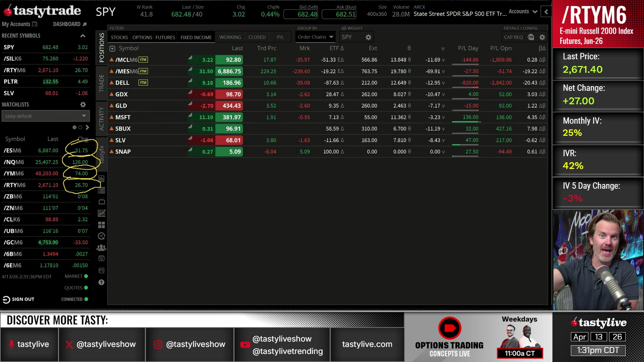The image size is (644, 362).
Task: Open positions details config gear
Action: click(542, 37)
